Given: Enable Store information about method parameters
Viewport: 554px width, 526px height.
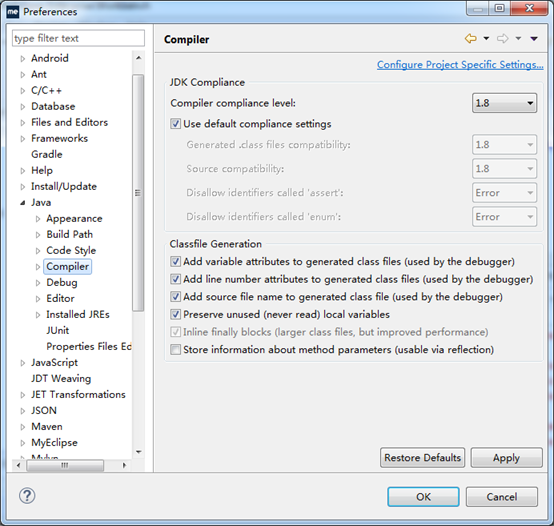Looking at the screenshot, I should 175,349.
